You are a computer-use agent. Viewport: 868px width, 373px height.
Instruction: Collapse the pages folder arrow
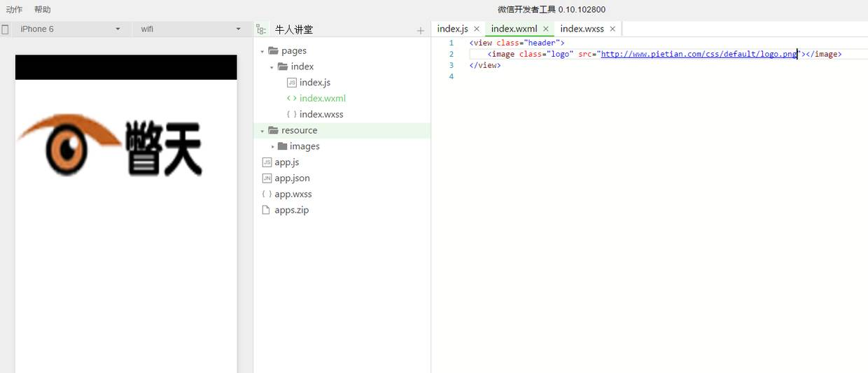(x=262, y=51)
